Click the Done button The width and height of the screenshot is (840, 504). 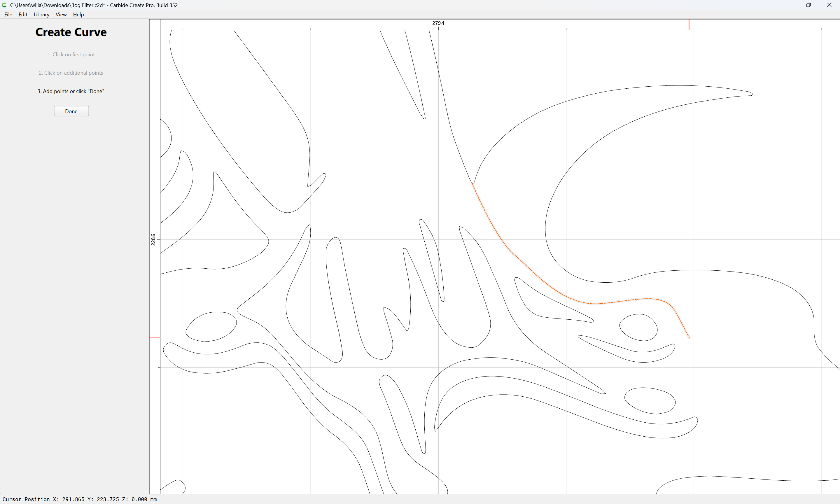[x=71, y=111]
